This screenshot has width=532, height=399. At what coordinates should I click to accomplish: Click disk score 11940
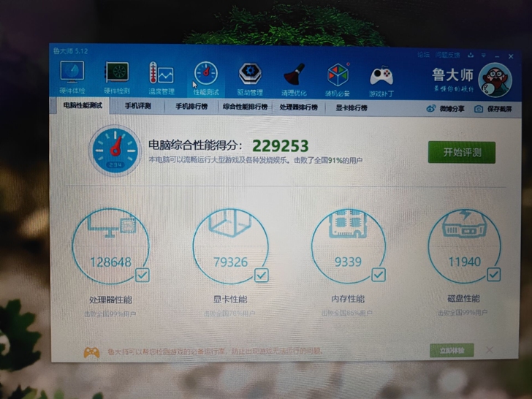(x=465, y=262)
